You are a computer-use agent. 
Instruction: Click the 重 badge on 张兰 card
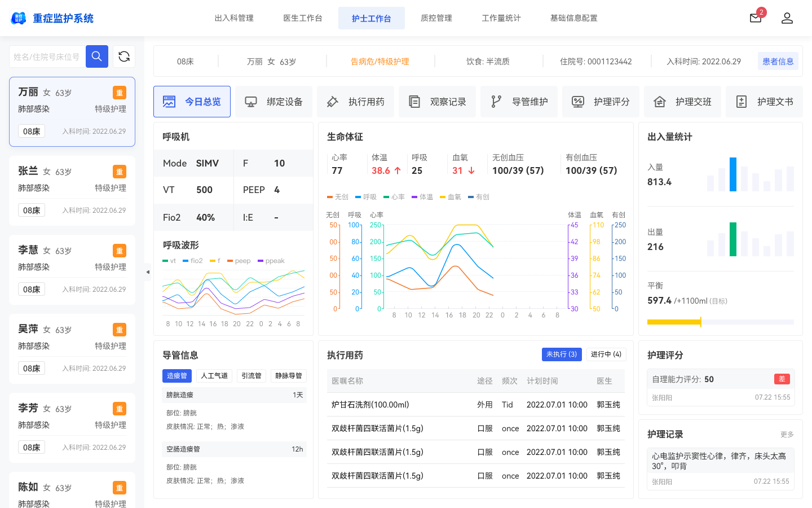[120, 172]
